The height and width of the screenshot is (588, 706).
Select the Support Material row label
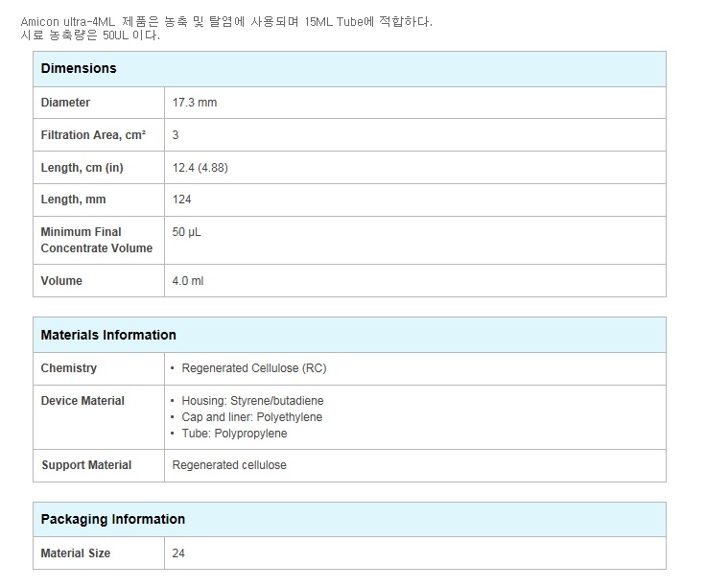pyautogui.click(x=86, y=465)
